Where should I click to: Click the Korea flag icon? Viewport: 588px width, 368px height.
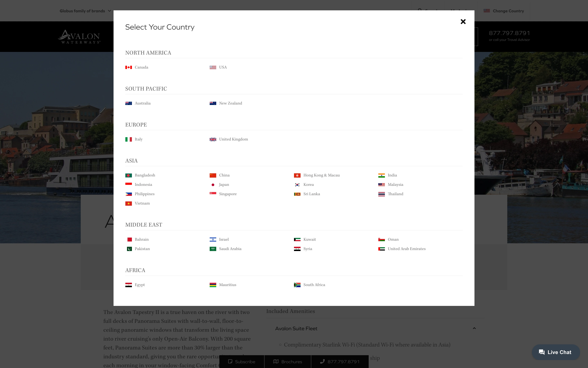point(297,185)
